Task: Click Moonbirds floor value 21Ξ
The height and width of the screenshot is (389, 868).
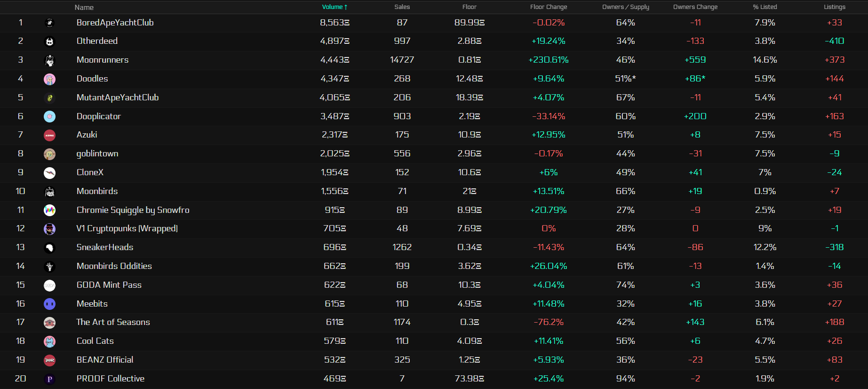Action: pos(470,191)
